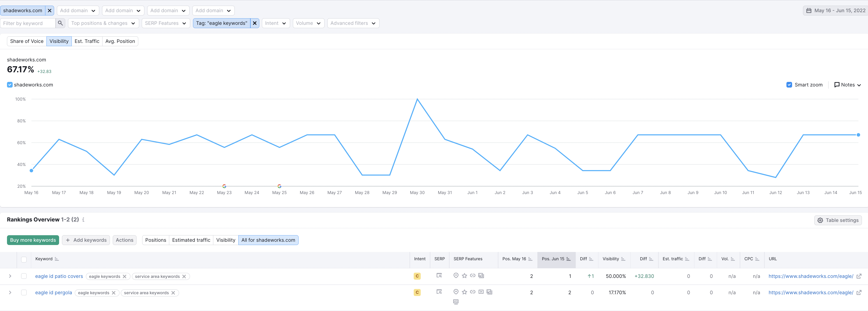This screenshot has width=868, height=311.
Task: Click the ads feature icon in pergola row
Action: point(456,302)
